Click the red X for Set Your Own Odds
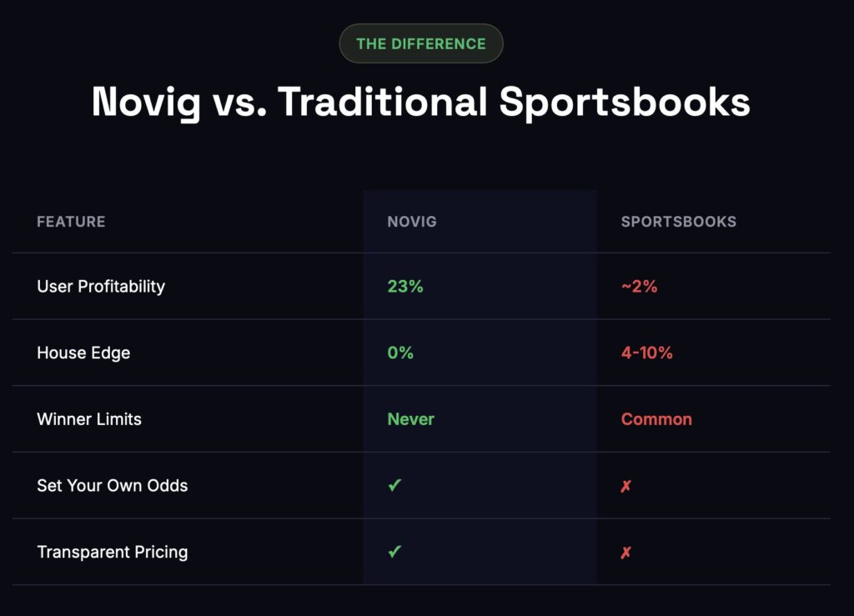 point(625,486)
